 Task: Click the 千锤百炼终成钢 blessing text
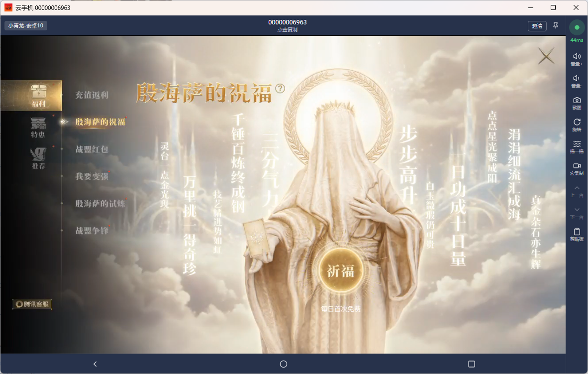tap(238, 163)
